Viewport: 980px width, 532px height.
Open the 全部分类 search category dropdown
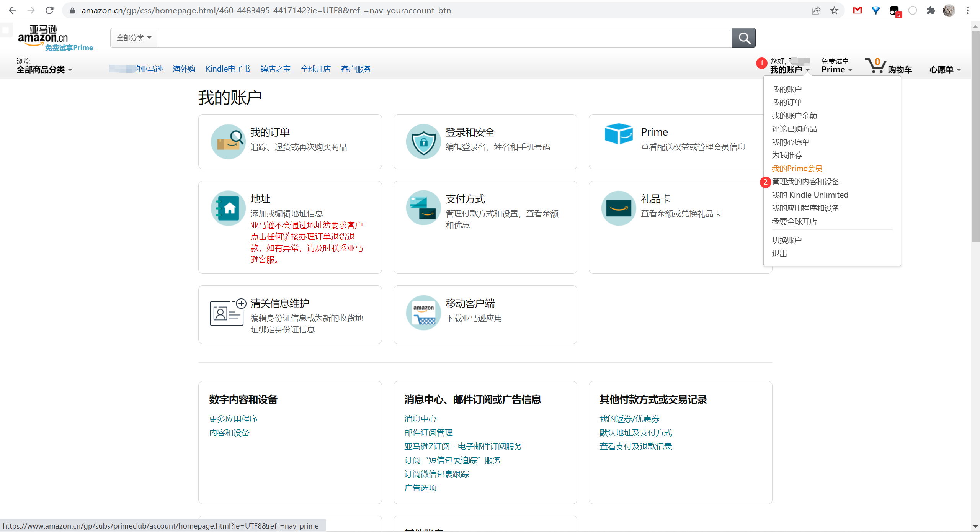[x=134, y=38]
